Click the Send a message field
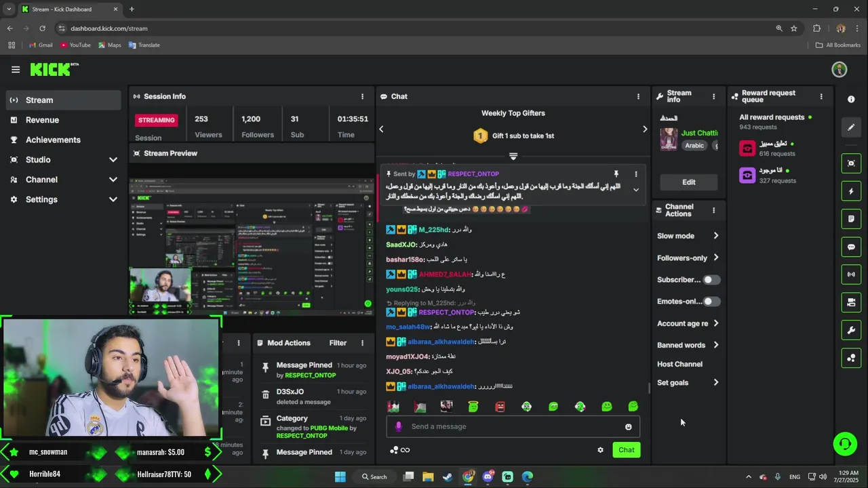868x488 pixels. click(512, 426)
